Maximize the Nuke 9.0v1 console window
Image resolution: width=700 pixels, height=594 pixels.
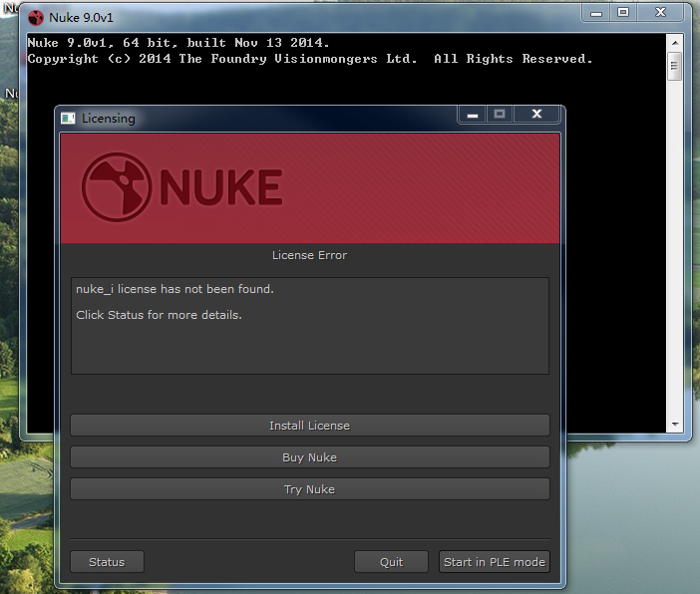(x=623, y=13)
